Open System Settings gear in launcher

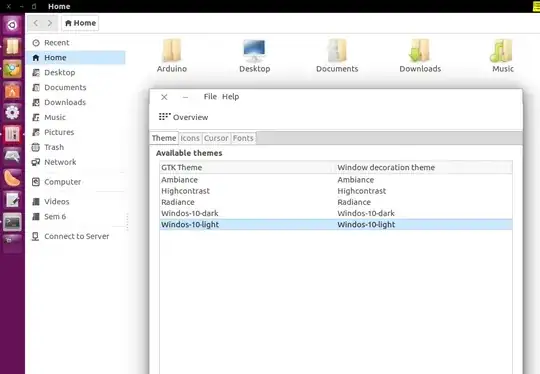12,113
